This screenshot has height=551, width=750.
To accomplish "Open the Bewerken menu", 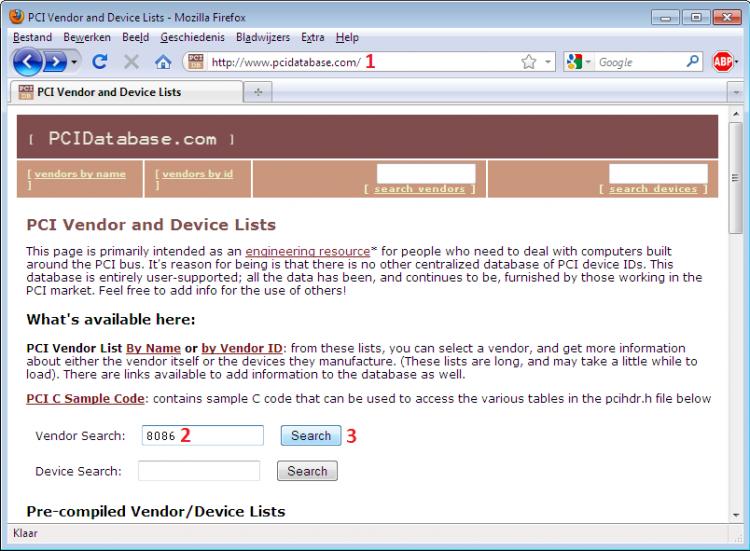I will pos(87,37).
